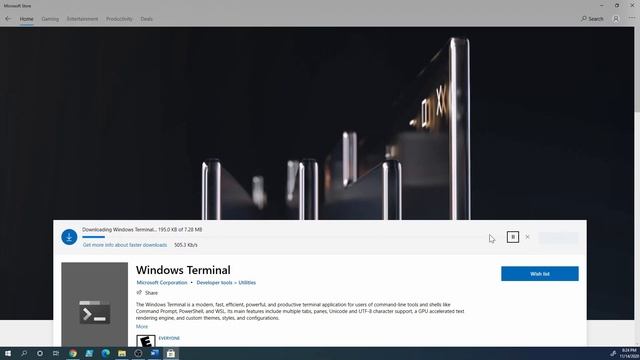Switch to Microsoft Store taskbar icon
The image size is (640, 360).
click(x=171, y=353)
